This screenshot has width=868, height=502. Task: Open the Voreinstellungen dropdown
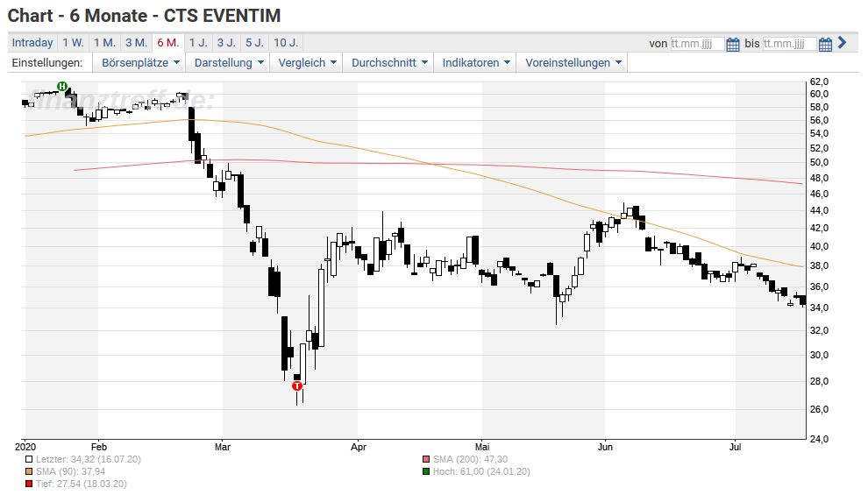click(x=573, y=62)
